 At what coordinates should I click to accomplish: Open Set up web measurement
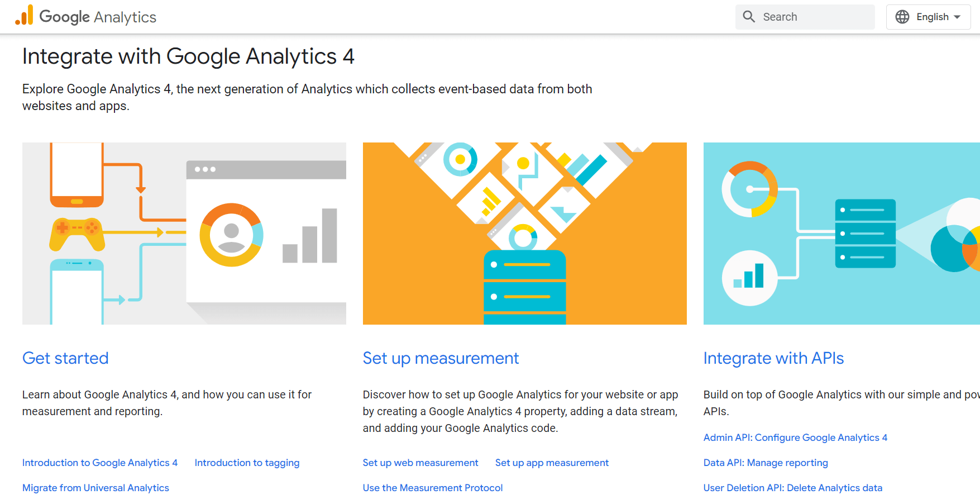click(420, 463)
